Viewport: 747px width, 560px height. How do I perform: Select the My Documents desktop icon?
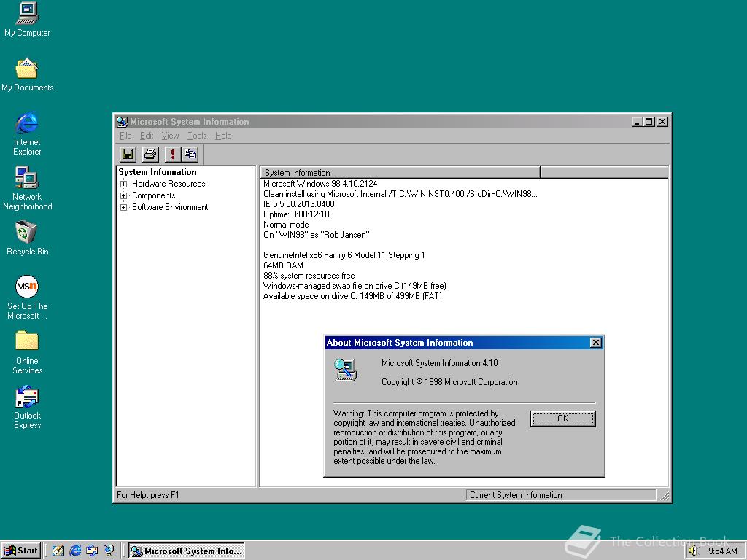coord(27,75)
